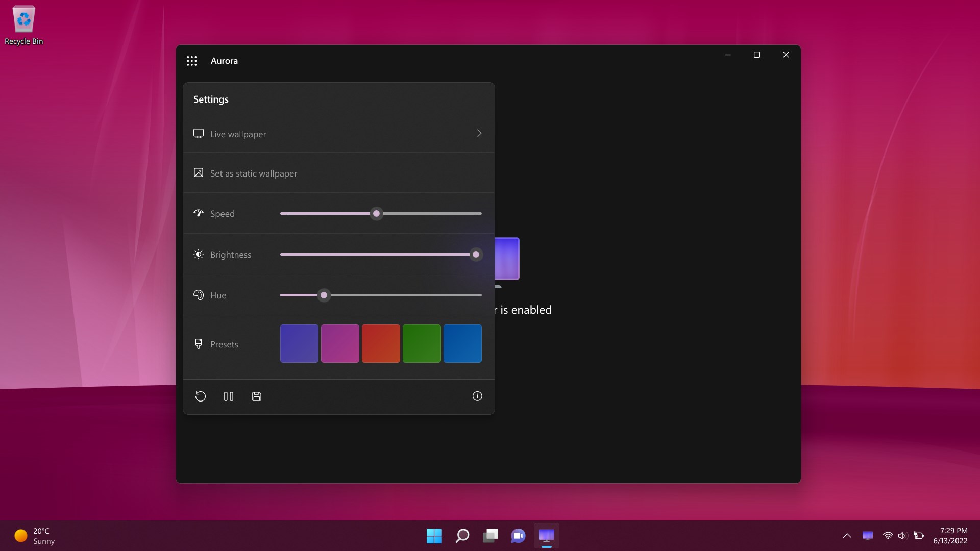Show hidden system tray icons

847,536
